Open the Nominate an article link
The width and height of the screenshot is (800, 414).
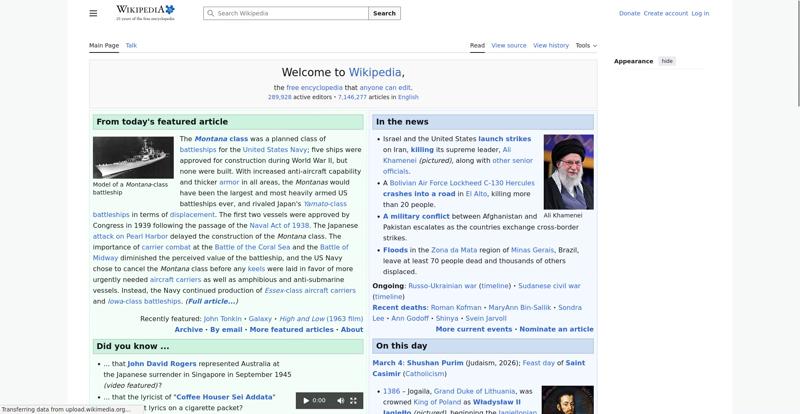pyautogui.click(x=556, y=329)
